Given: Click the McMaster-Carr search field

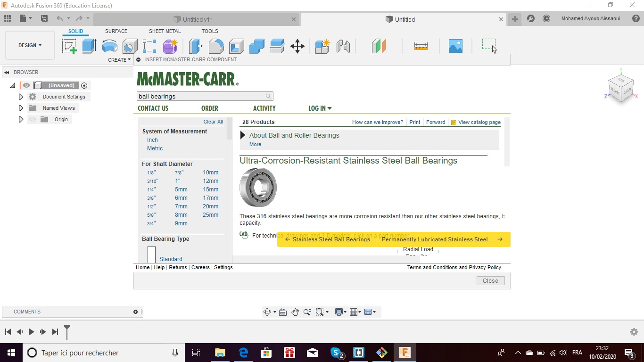Looking at the screenshot, I should coord(205,96).
